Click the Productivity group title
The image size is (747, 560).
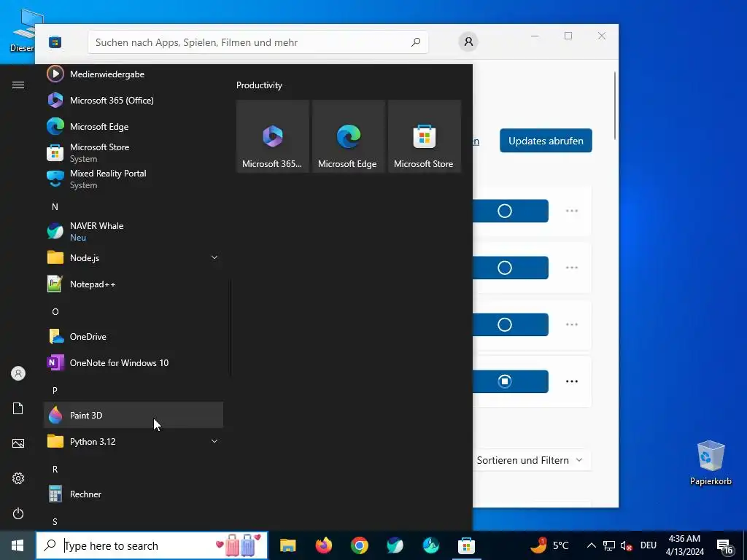259,86
